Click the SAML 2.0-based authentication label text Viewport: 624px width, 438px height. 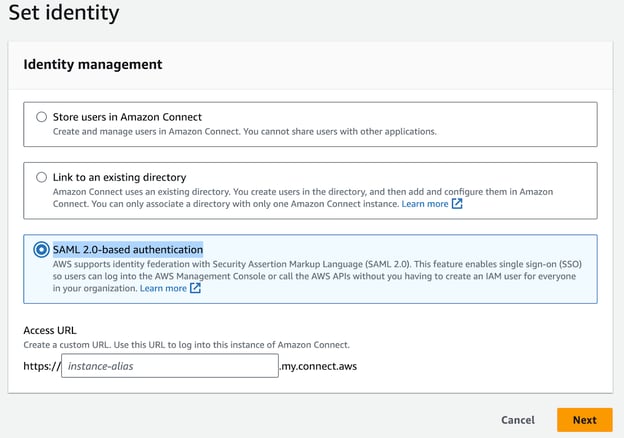[x=128, y=250]
